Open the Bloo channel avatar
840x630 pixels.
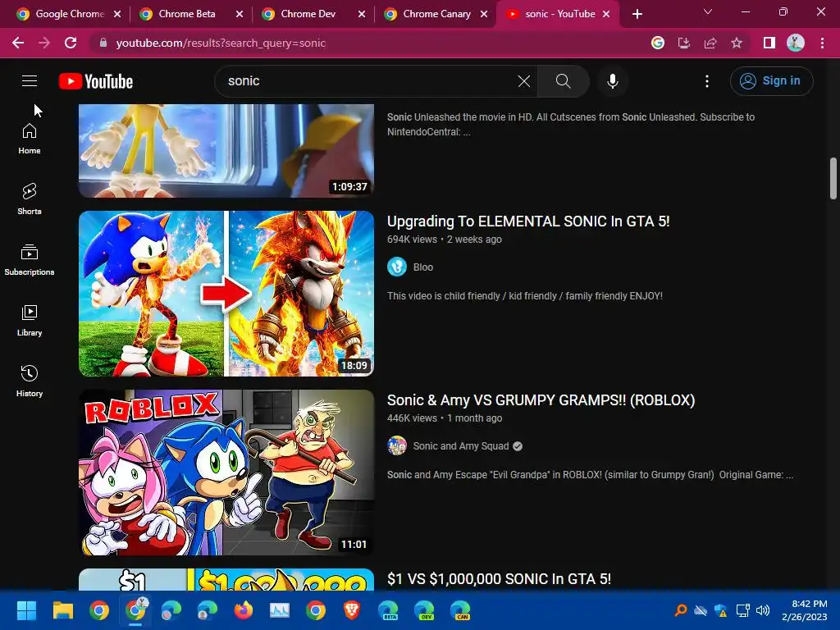397,267
